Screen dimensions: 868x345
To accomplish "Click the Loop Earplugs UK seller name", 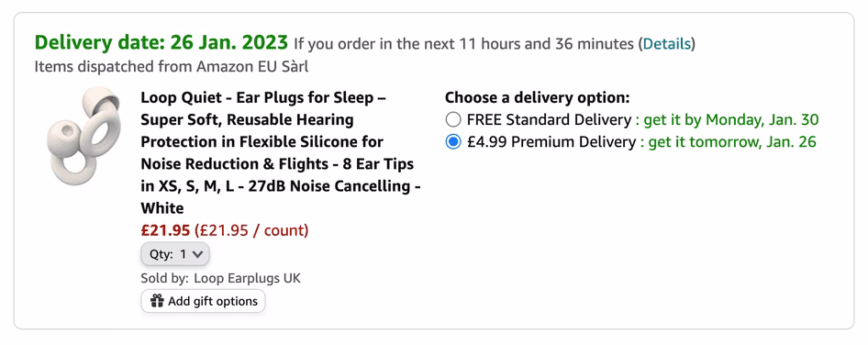I will coord(248,278).
